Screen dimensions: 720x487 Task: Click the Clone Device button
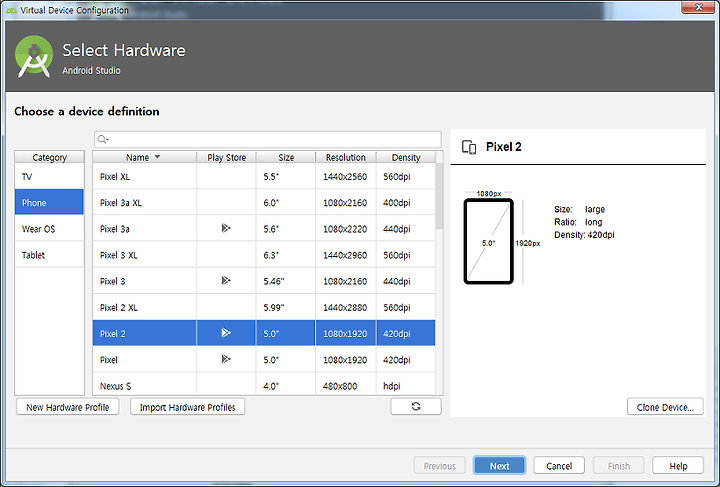[665, 407]
